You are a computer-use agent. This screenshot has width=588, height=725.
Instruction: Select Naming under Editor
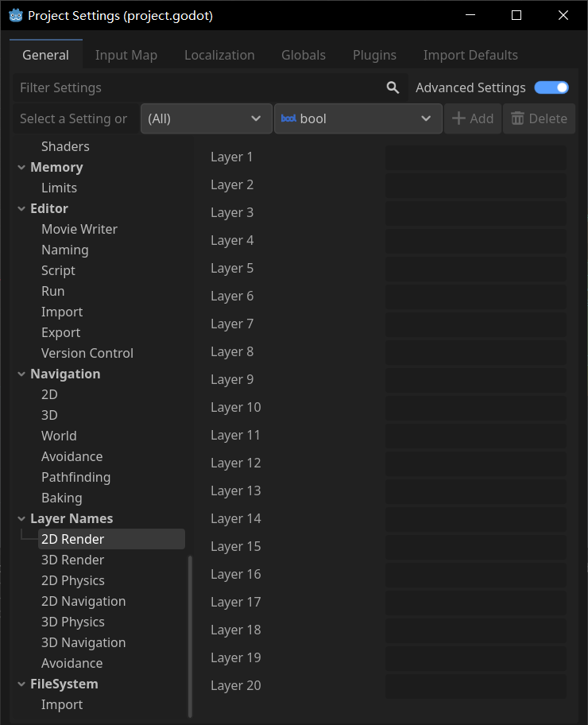click(65, 250)
